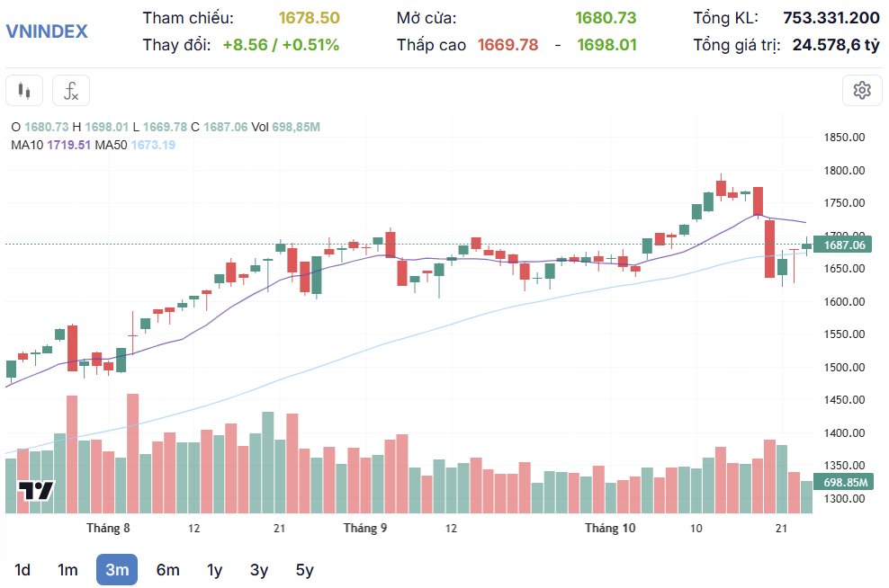This screenshot has width=889, height=588.
Task: Click the Tháng 10 time axis label
Action: [610, 529]
